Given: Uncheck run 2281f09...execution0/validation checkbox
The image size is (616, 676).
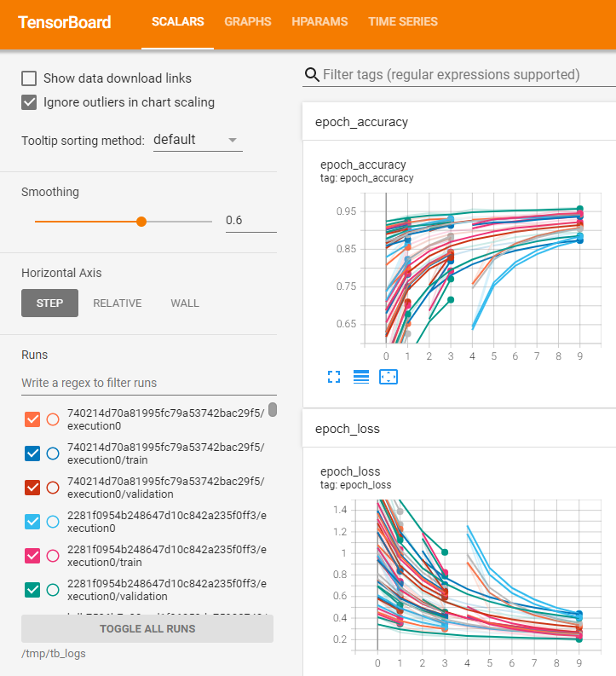Looking at the screenshot, I should click(32, 589).
